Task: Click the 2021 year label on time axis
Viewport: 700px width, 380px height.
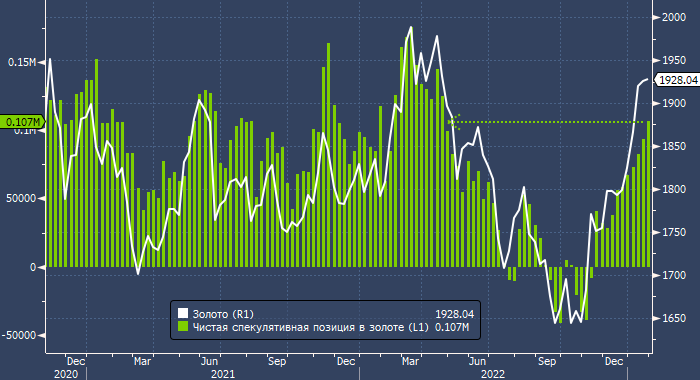Action: [x=223, y=374]
